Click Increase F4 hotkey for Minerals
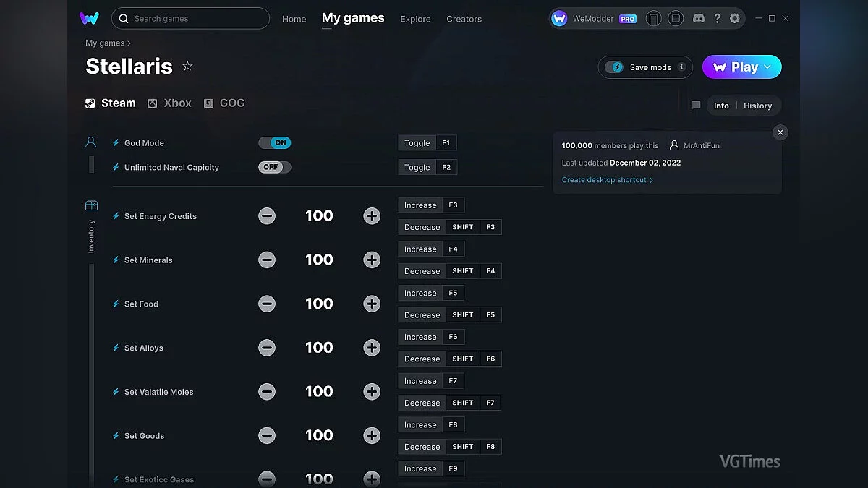The image size is (868, 488). (431, 249)
